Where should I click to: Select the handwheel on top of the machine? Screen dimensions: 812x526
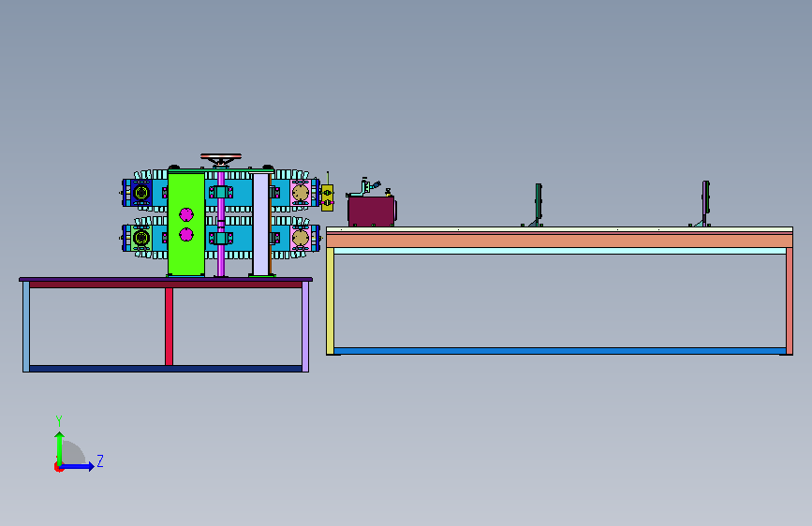221,157
